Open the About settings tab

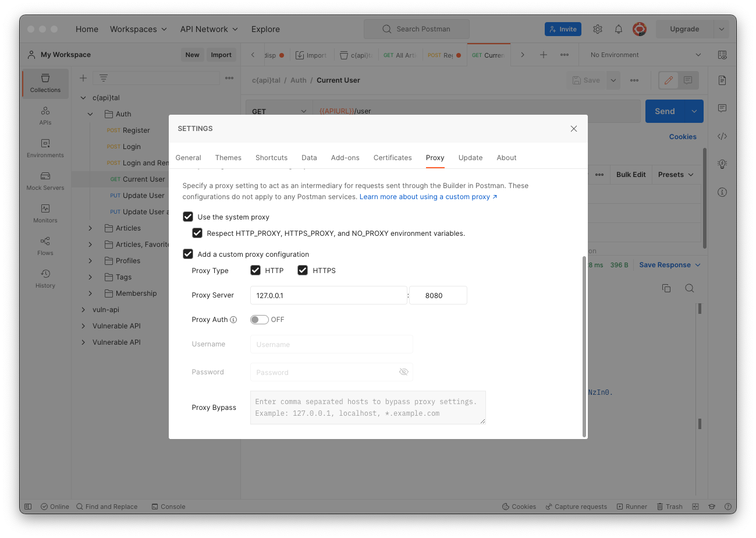(x=506, y=158)
